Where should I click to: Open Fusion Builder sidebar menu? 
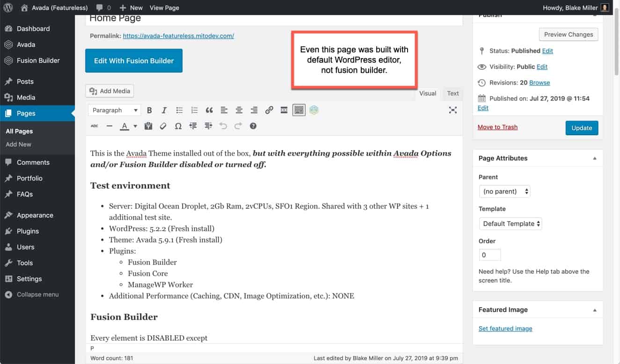(x=37, y=60)
